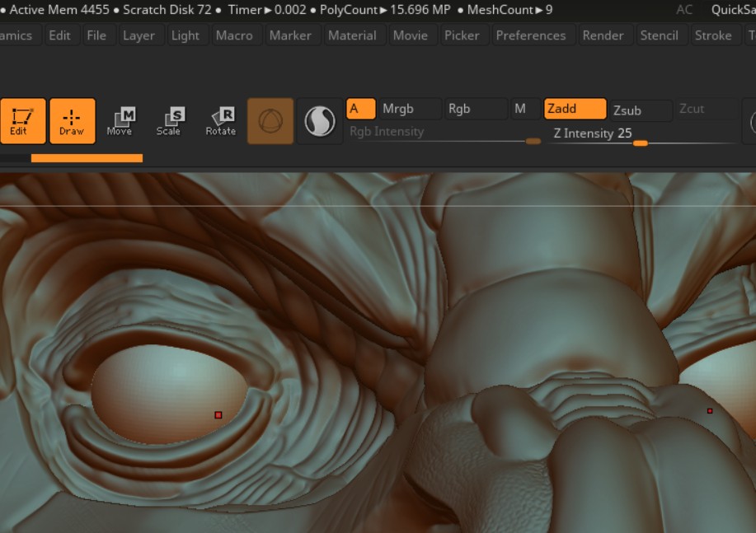Open the Preferences menu
Screen dimensions: 756x533
[x=531, y=35]
